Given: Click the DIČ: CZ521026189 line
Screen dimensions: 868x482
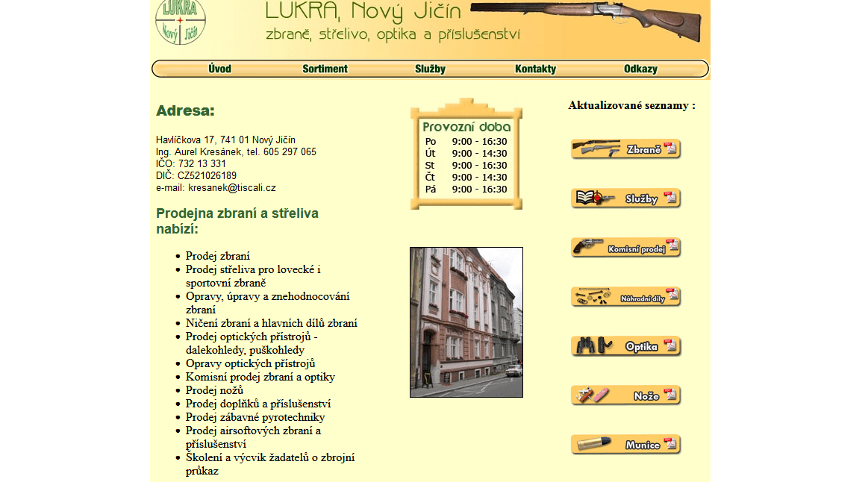Looking at the screenshot, I should (196, 176).
